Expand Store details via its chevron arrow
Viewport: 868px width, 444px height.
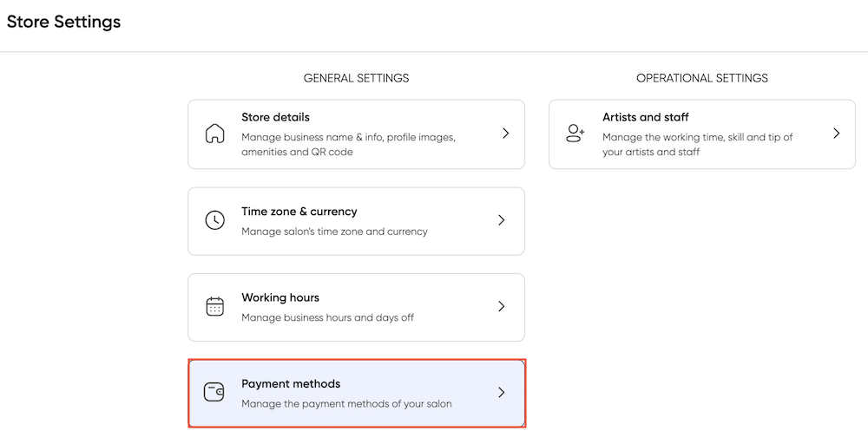click(505, 134)
